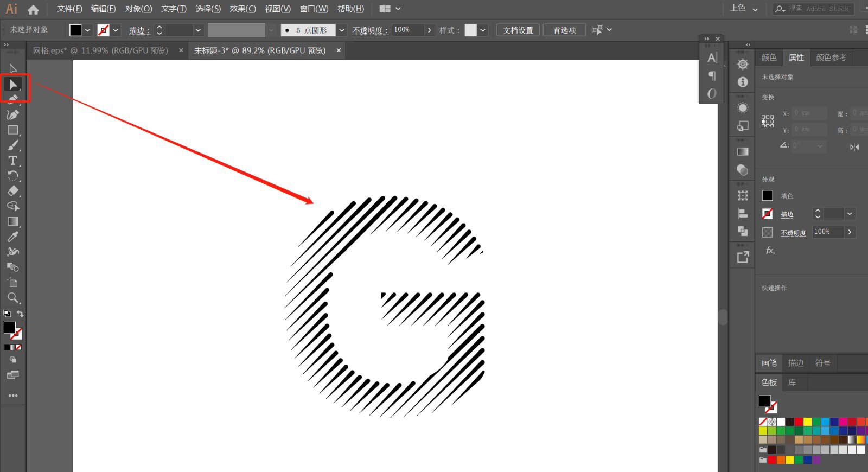Change screen mode from toolbar bottom
This screenshot has height=472, width=868.
click(x=13, y=375)
